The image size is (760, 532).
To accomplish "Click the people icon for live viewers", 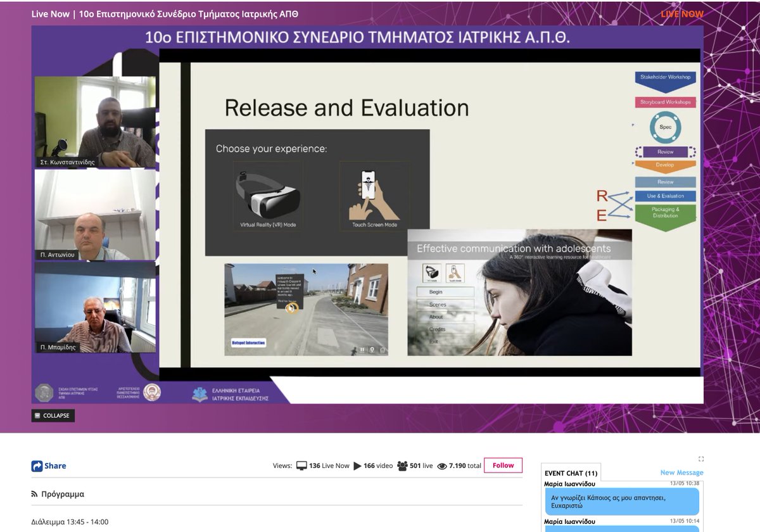I will (x=402, y=466).
